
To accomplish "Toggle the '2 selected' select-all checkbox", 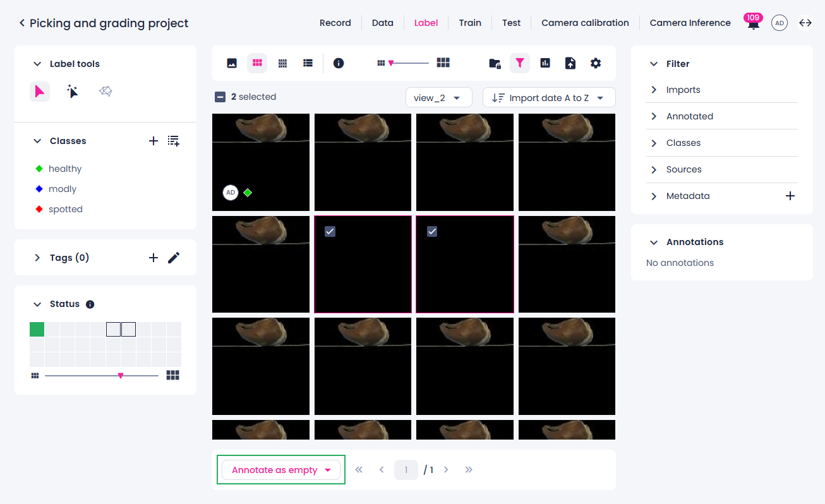I will [x=220, y=97].
